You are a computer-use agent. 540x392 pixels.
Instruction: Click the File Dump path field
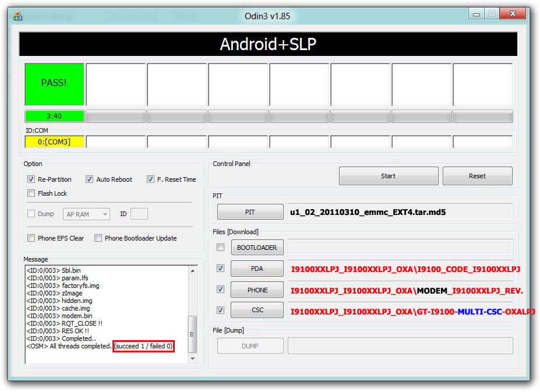click(x=400, y=346)
